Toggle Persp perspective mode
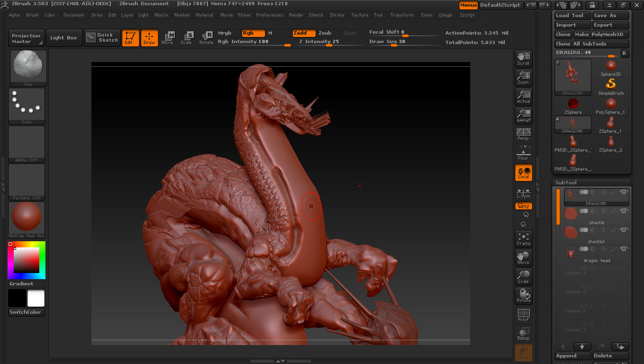Image resolution: width=644 pixels, height=364 pixels. coord(523,134)
